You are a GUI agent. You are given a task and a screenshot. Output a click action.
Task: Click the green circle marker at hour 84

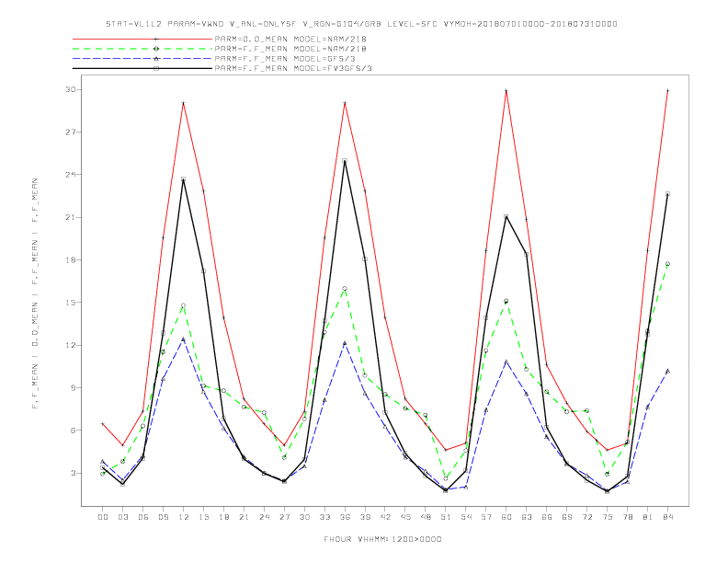coord(667,264)
